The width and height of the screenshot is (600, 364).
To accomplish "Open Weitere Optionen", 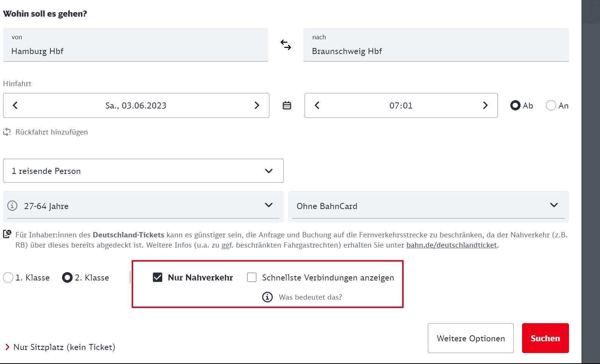I will tap(470, 338).
